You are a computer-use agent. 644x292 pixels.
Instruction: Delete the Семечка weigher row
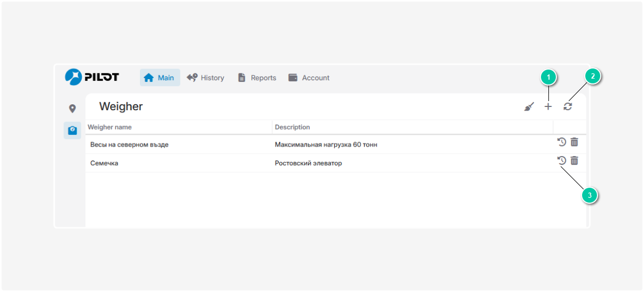[575, 160]
